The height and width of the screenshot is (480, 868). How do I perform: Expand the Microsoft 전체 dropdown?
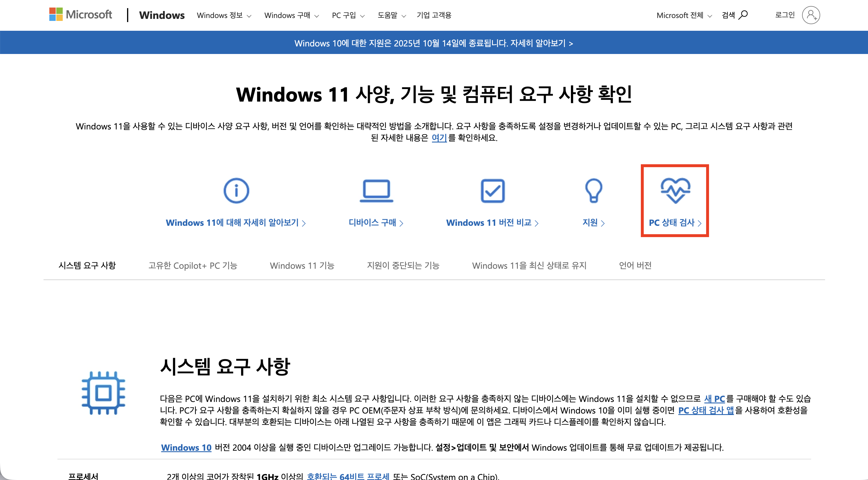point(684,15)
